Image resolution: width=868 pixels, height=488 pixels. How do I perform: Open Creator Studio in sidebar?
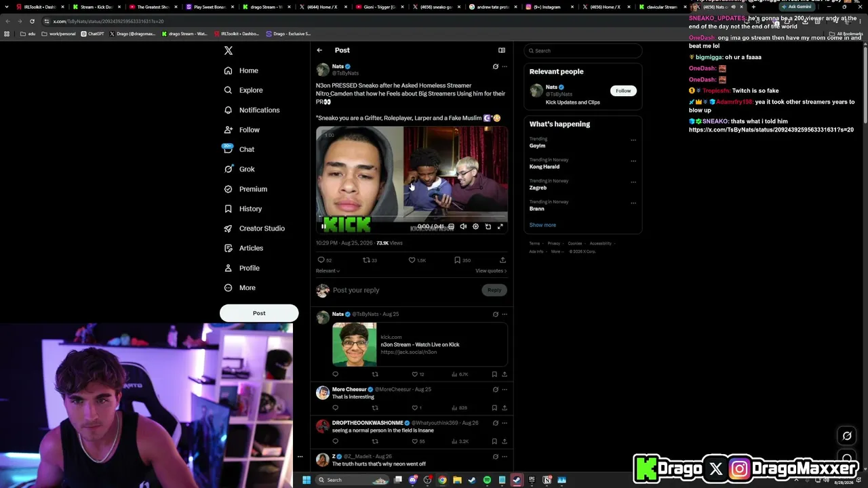coord(254,228)
